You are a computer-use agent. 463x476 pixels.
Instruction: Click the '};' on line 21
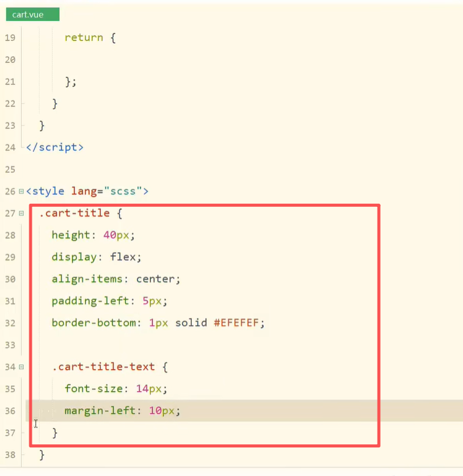point(71,82)
